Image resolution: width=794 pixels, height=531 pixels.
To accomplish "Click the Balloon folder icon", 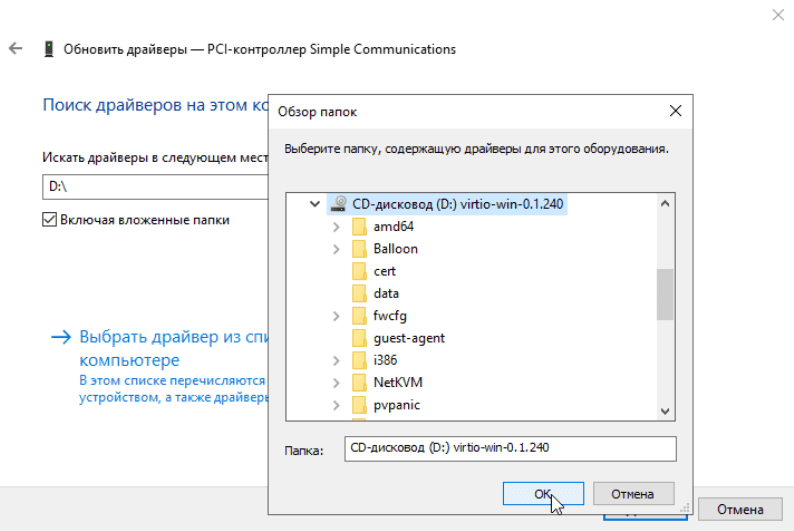I will [x=359, y=249].
